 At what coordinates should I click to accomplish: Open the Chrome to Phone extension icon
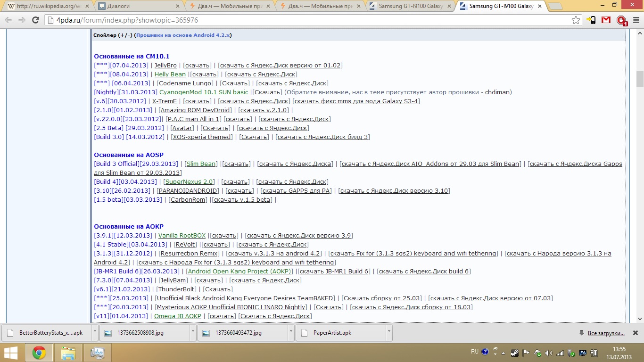[592, 20]
